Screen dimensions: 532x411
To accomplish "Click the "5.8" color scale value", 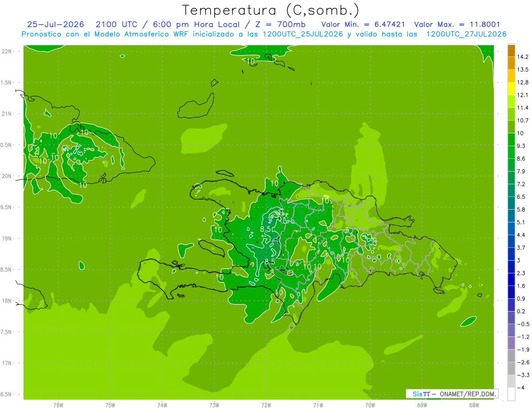I will 521,209.
